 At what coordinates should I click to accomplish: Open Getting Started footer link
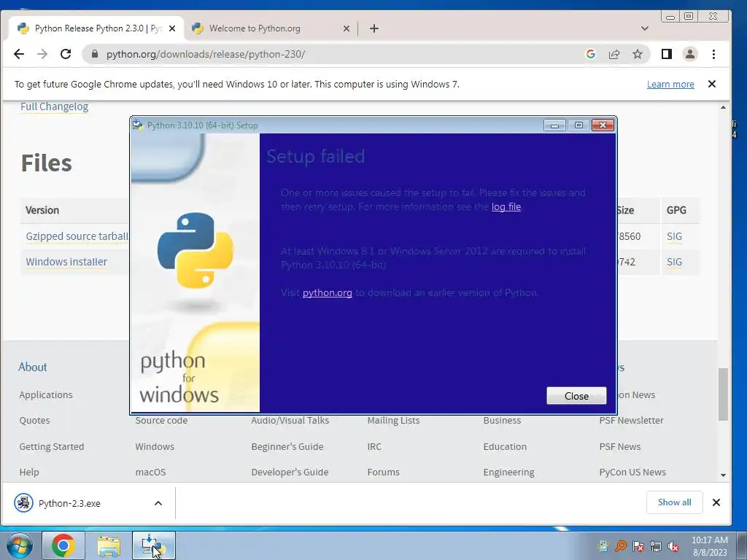point(52,447)
